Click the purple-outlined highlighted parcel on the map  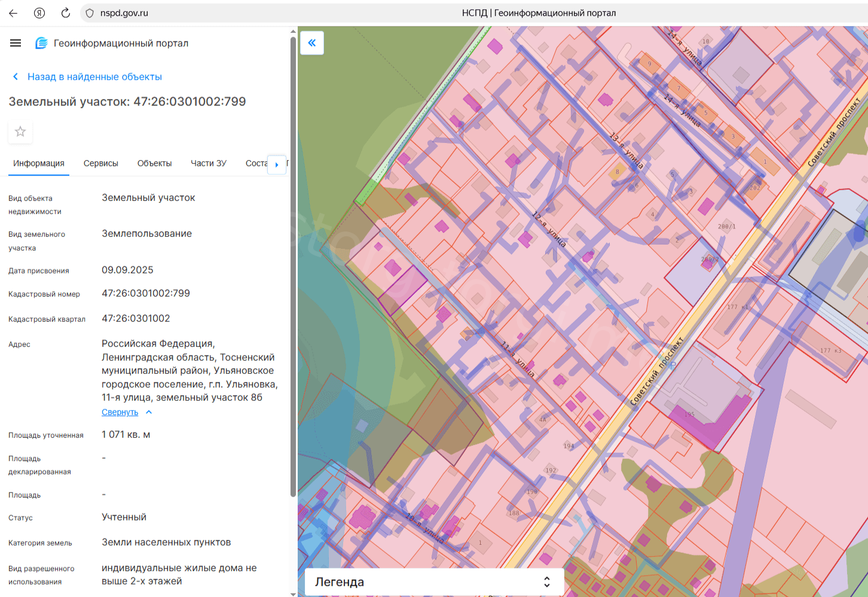pos(403,290)
